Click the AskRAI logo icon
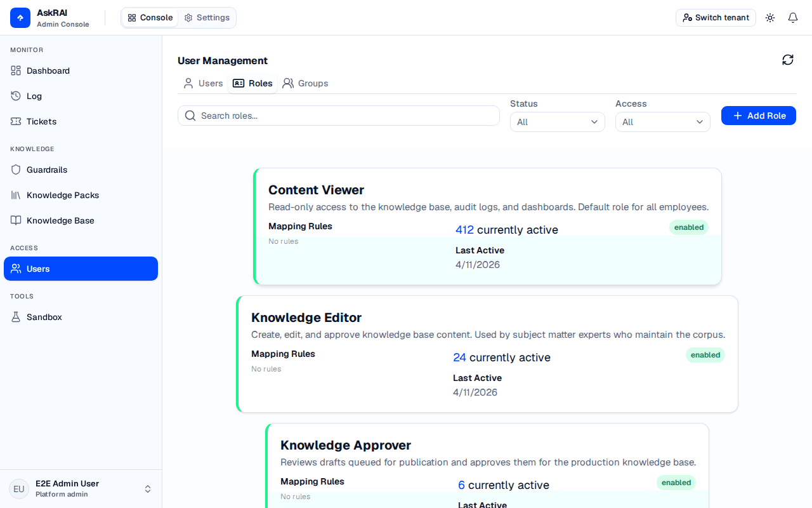Viewport: 812px width, 508px height. [20, 18]
